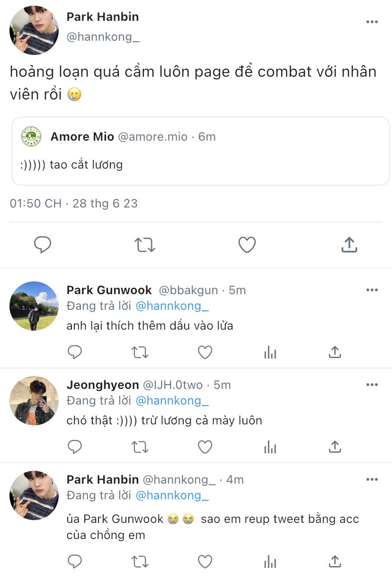
Task: Retweet Jeonghyeon's reply
Action: [x=140, y=447]
